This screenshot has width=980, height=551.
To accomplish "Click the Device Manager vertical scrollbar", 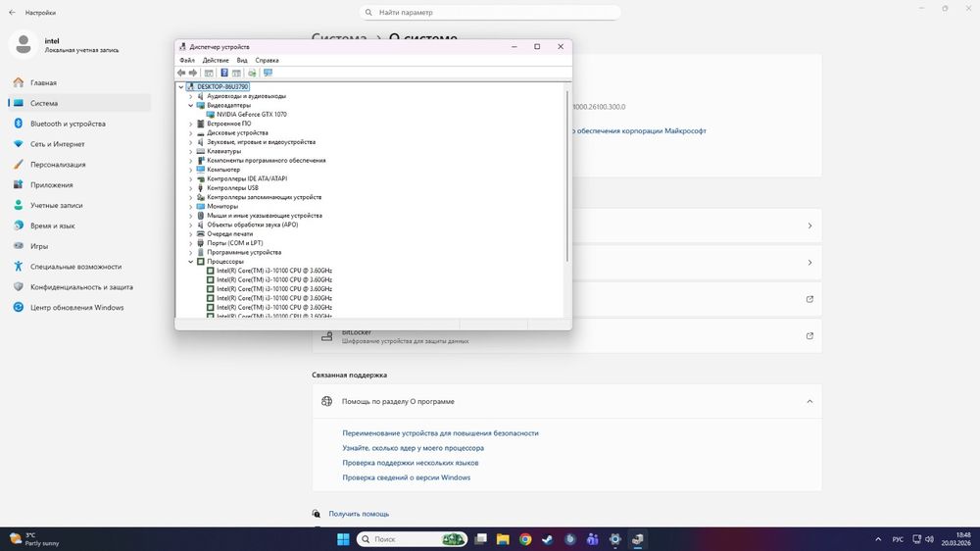I will coord(566,175).
